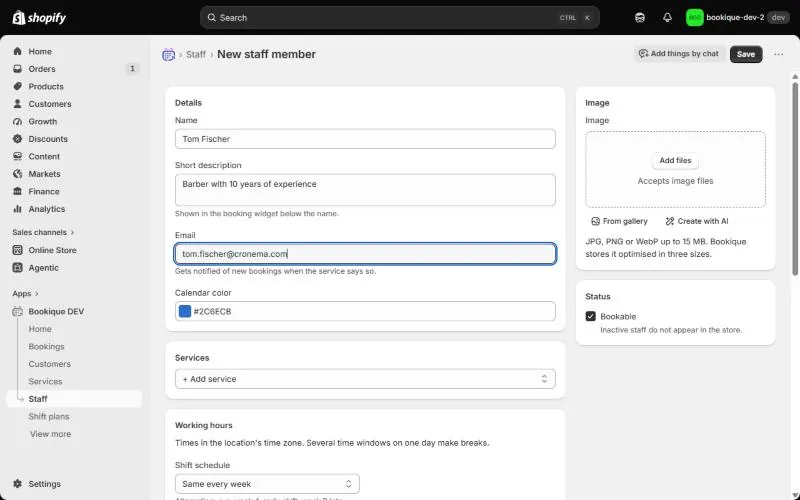
Task: Click the Online Store icon
Action: (18, 250)
